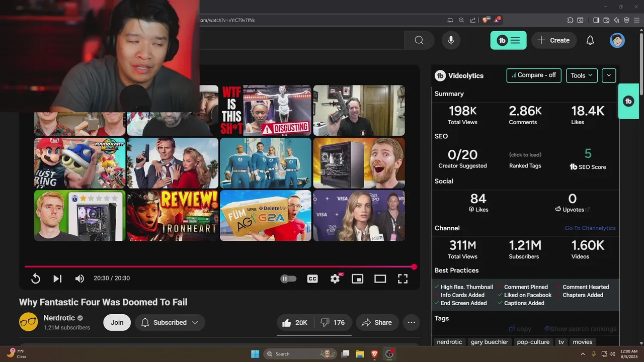Screen dimensions: 644x362
Task: Join the Nerdrotic channel membership
Action: point(117,323)
